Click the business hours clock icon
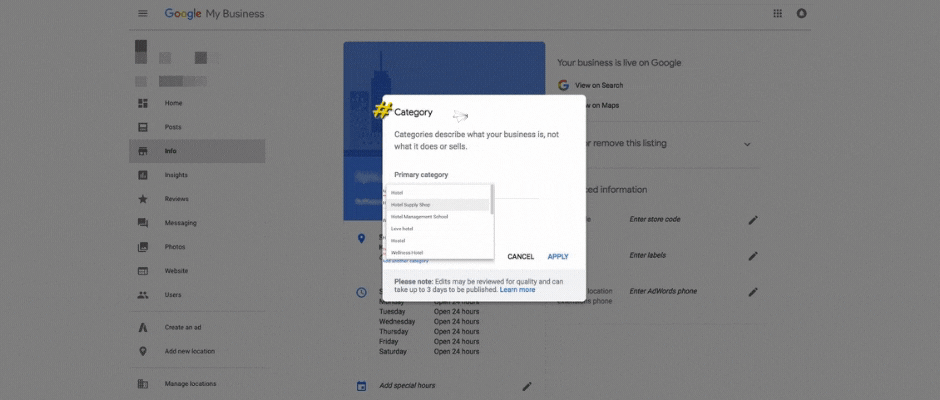 361,293
